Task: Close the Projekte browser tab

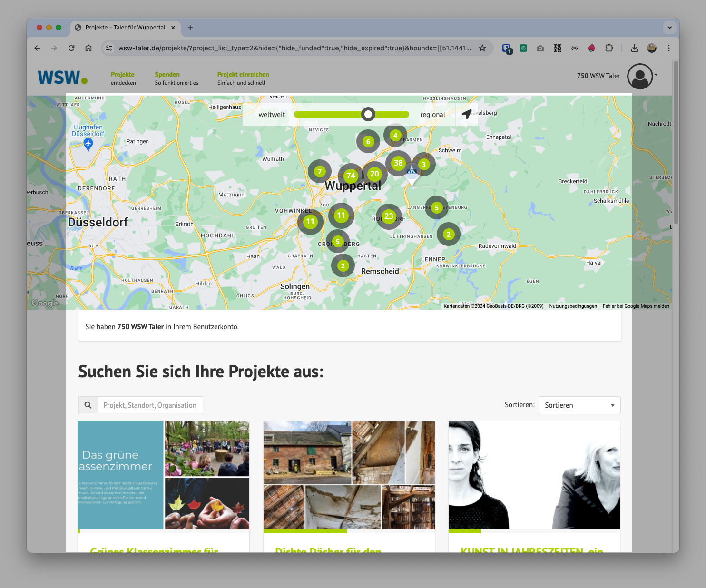Action: click(173, 28)
